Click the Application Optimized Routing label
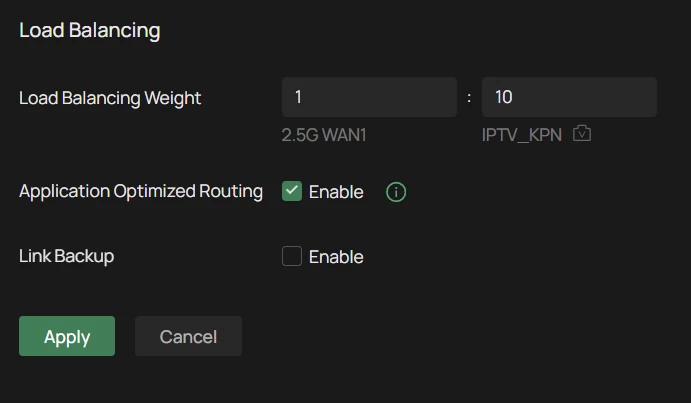Viewport: 691px width, 403px height. tap(141, 191)
